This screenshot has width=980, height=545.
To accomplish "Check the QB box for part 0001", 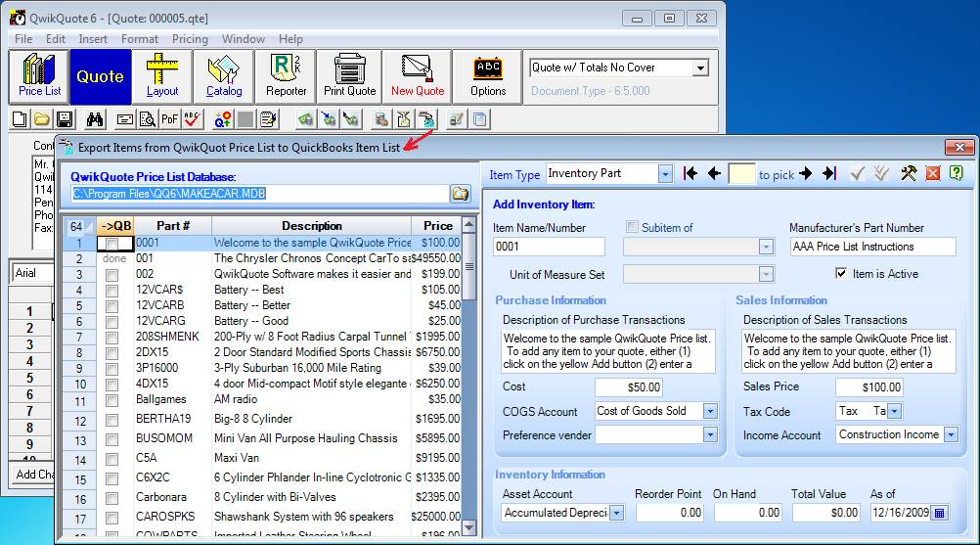I will pos(112,243).
